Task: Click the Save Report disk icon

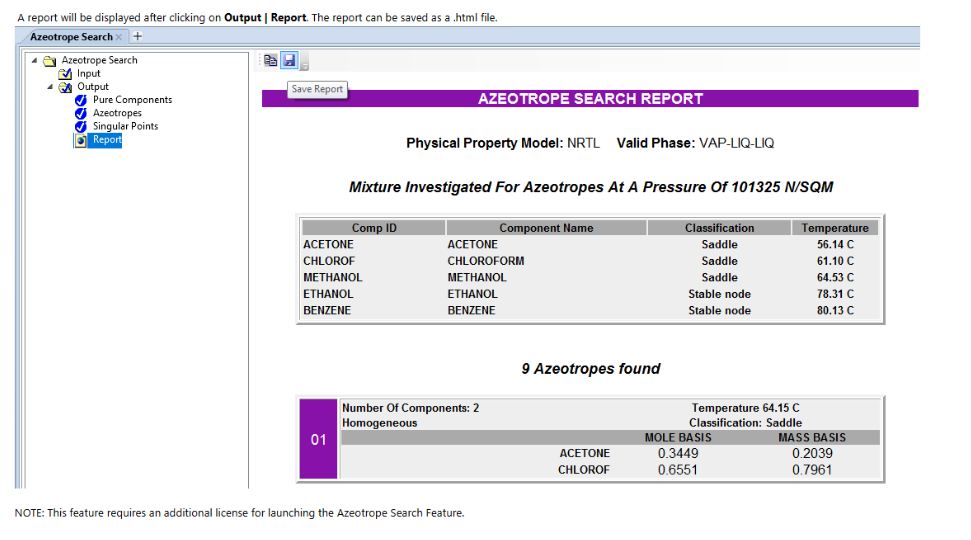Action: 289,61
